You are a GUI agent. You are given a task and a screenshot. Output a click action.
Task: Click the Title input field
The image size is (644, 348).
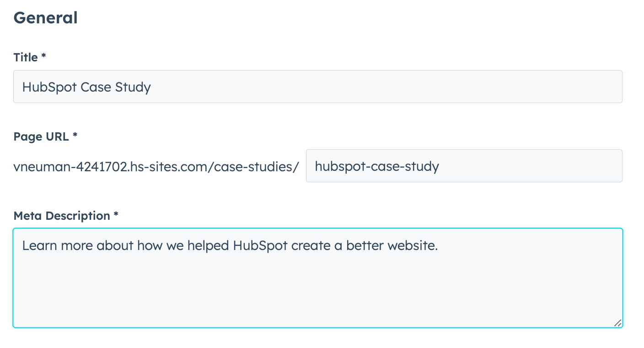click(317, 87)
